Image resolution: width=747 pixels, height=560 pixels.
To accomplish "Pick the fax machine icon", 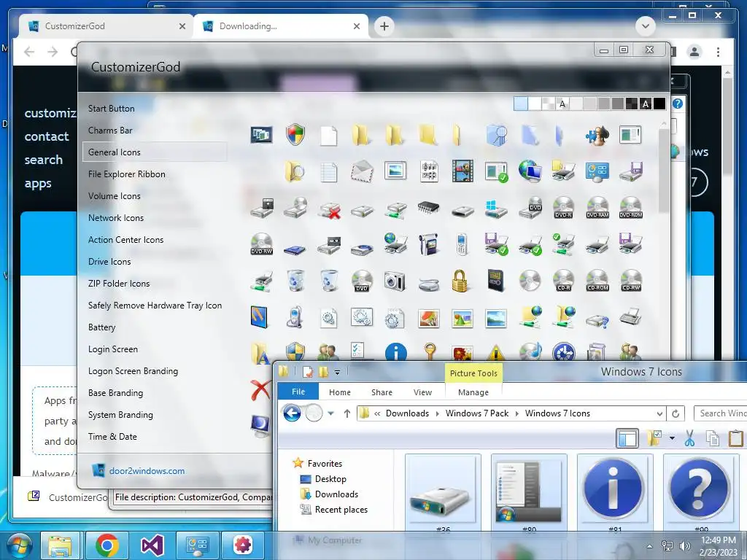I will (x=631, y=316).
